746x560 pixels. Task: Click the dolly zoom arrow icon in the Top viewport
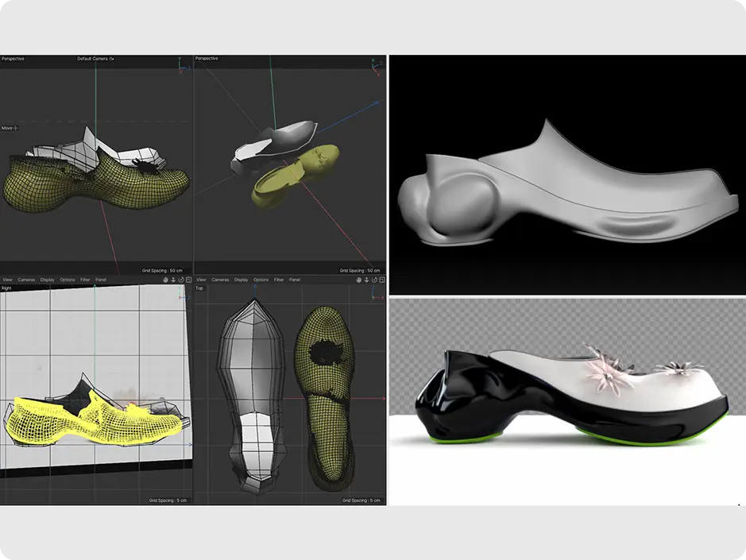tap(366, 280)
